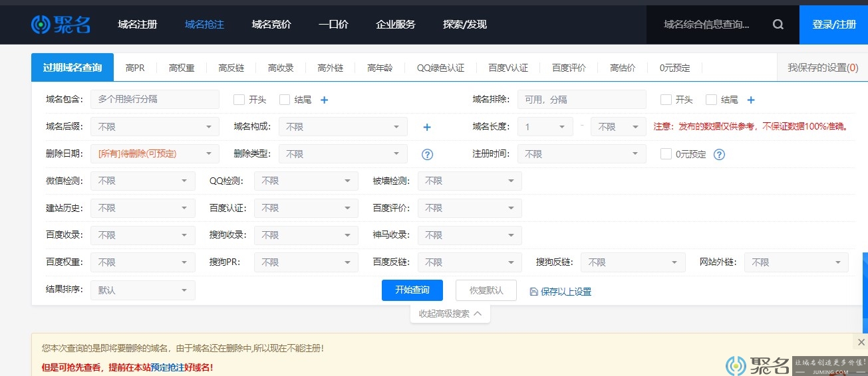Switch to the 高收录 tab

[281, 68]
